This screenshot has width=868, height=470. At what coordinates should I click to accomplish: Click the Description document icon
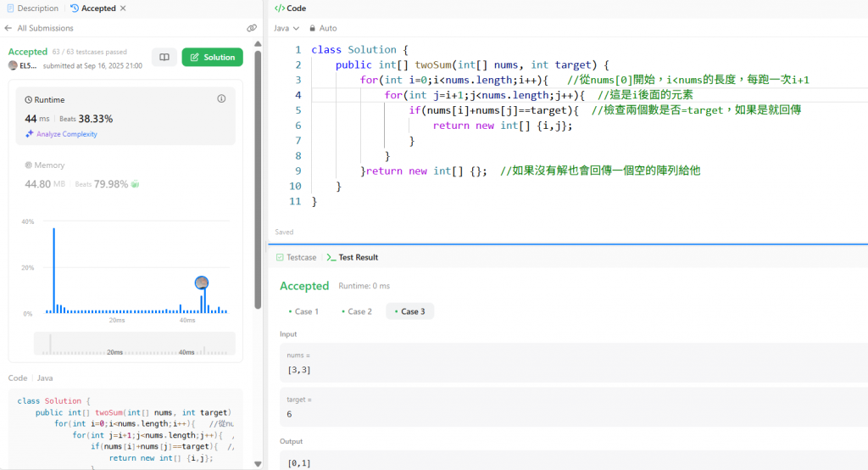[10, 8]
